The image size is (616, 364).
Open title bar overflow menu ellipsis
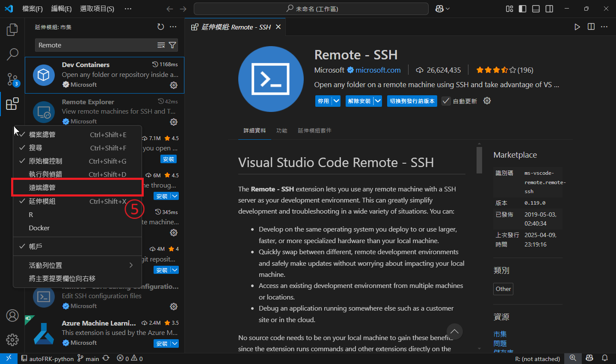[x=128, y=9]
